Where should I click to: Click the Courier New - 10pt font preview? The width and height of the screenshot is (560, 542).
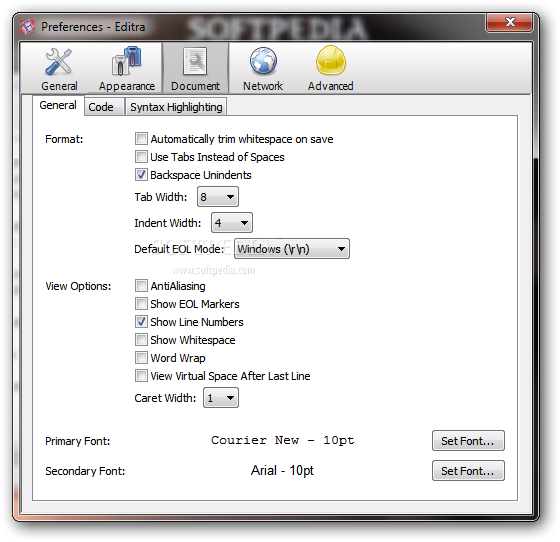tap(283, 440)
